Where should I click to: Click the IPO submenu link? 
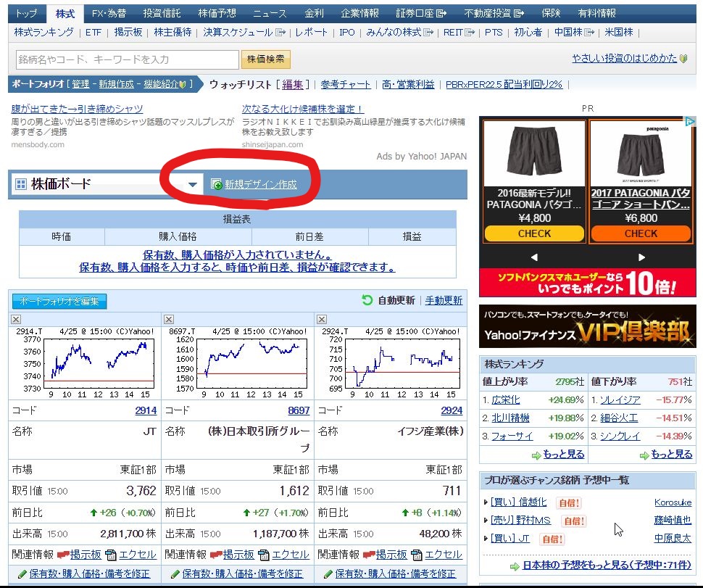(347, 33)
